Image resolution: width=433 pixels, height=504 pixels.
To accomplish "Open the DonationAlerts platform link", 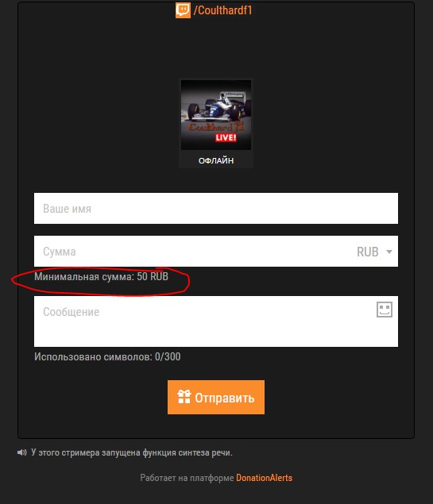I will click(264, 478).
